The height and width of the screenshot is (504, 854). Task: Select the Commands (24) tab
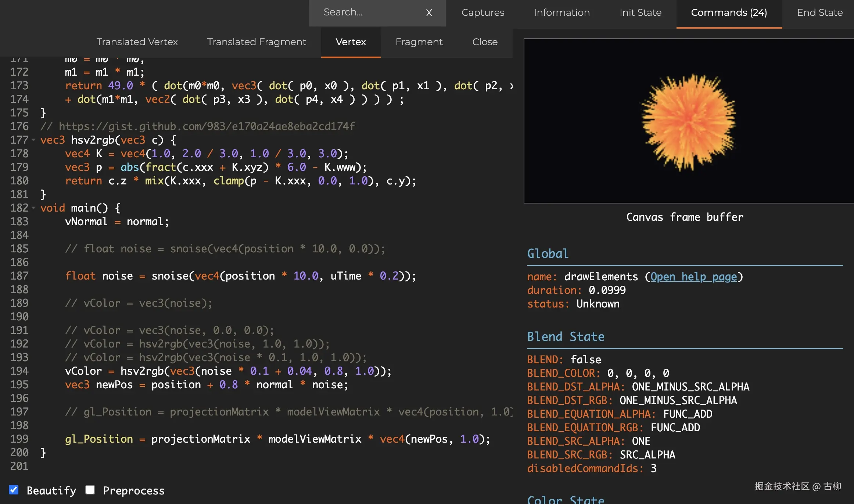729,12
